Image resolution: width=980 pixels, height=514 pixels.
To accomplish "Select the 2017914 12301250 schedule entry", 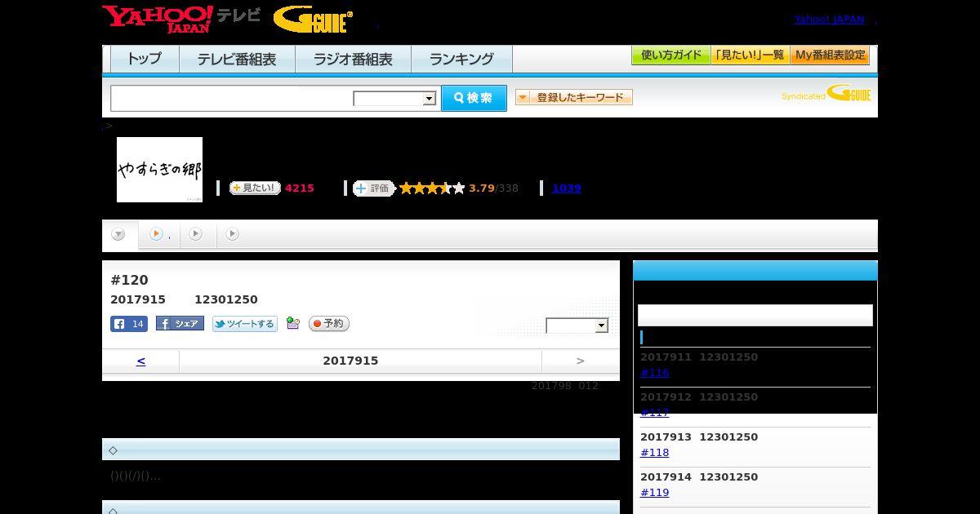I will pos(699,477).
